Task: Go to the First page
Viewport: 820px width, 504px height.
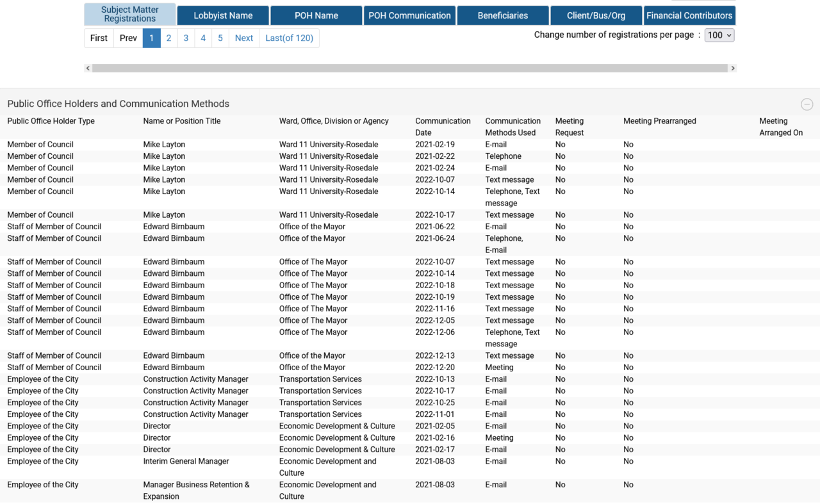Action: point(99,38)
